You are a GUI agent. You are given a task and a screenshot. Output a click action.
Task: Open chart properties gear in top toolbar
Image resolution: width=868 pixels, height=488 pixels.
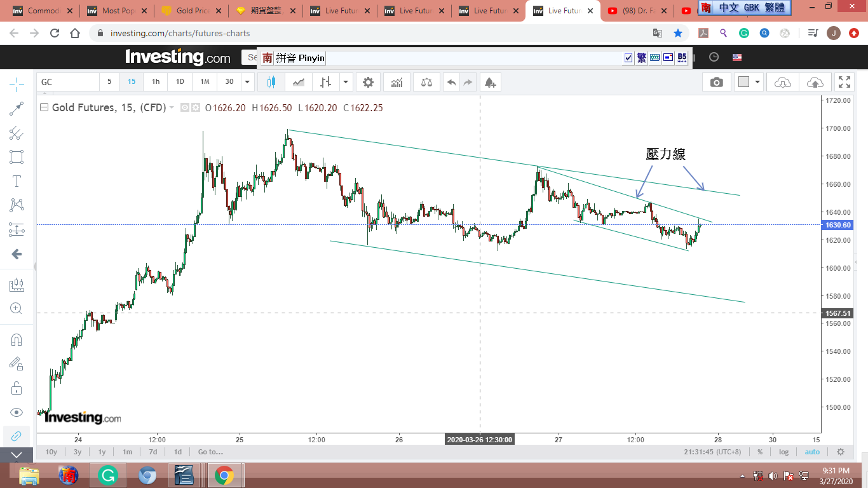tap(368, 82)
